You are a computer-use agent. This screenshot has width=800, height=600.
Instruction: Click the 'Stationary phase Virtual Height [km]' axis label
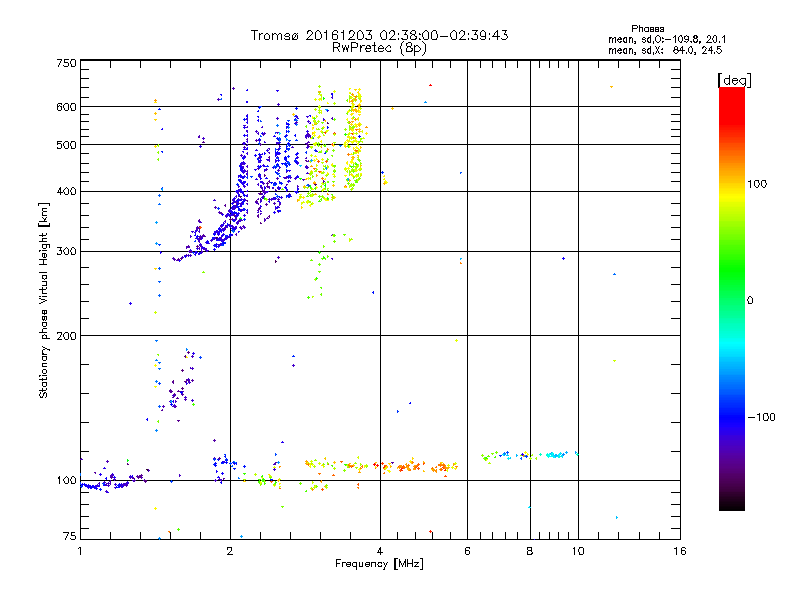43,300
